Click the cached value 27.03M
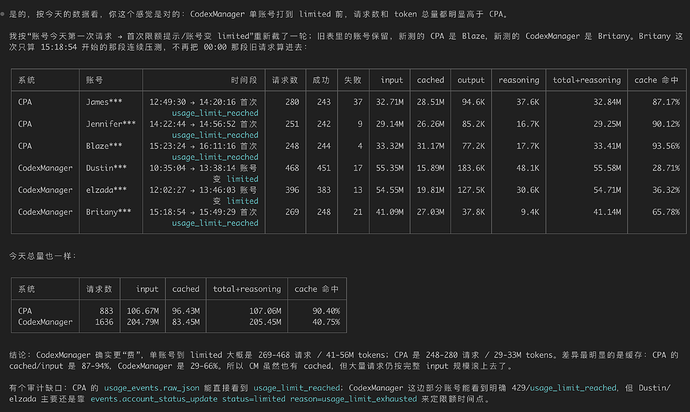The width and height of the screenshot is (690, 412). pos(430,212)
